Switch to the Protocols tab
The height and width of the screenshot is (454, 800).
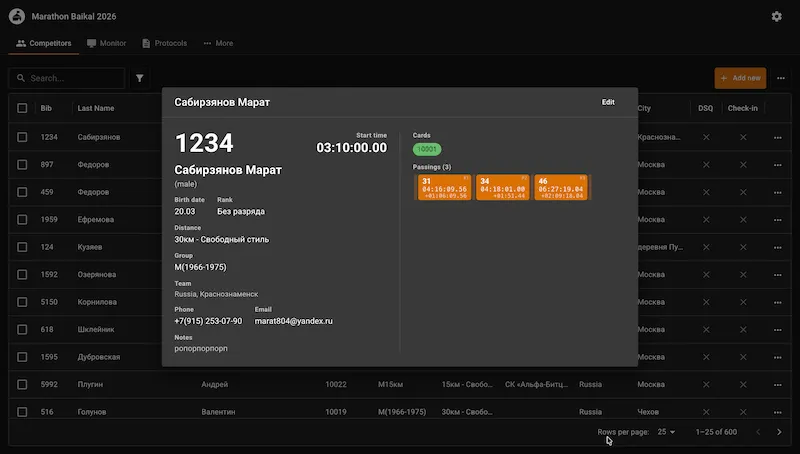tap(164, 43)
